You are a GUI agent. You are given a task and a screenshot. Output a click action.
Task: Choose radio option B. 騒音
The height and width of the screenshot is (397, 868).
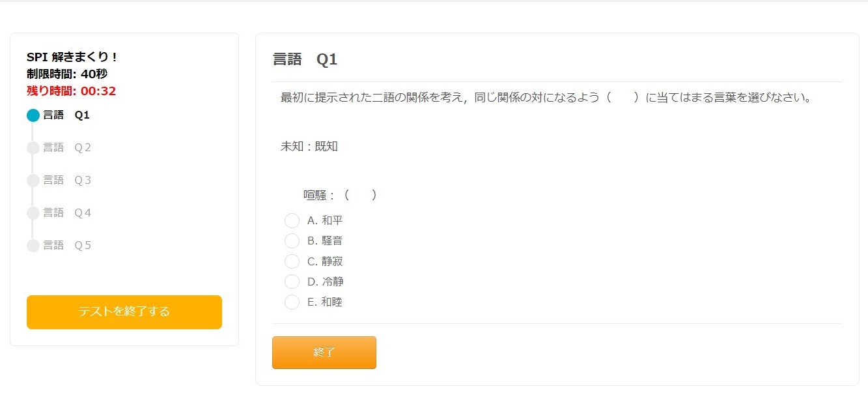pos(292,241)
